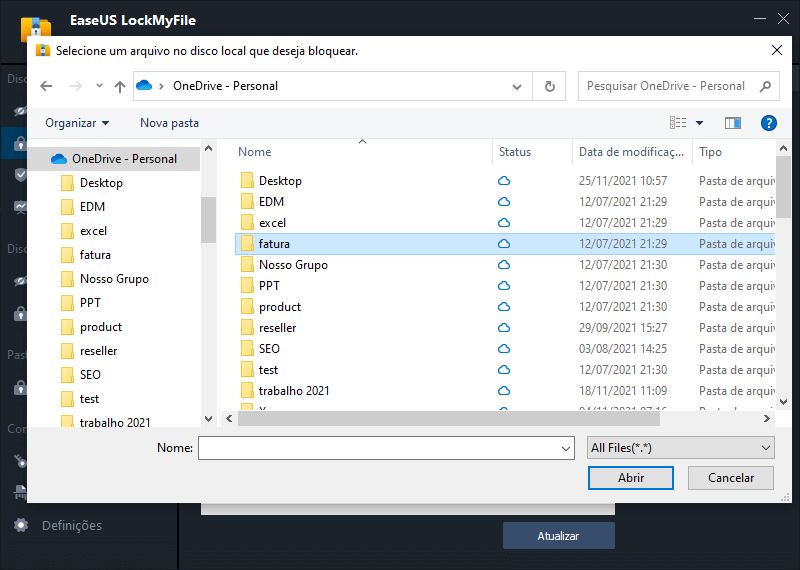Click OneDrive cloud icon in address bar
This screenshot has height=570, width=800.
(x=144, y=85)
